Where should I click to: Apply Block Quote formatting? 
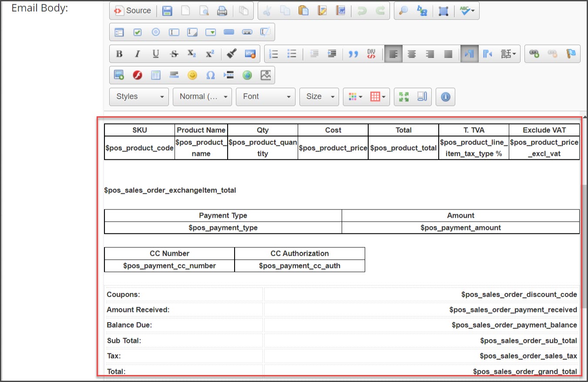353,54
